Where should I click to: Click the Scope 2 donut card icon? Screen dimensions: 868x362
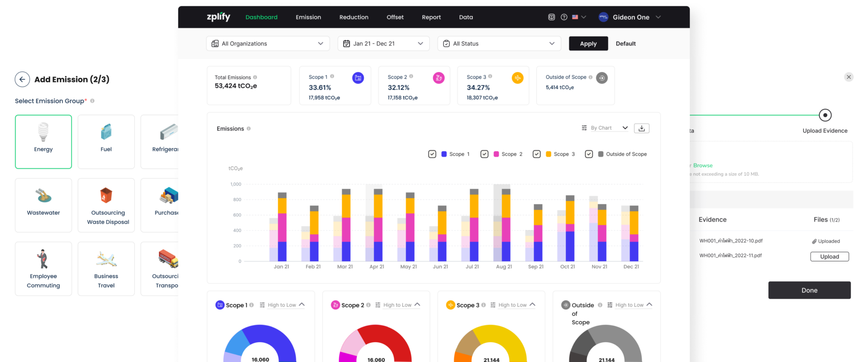point(335,305)
